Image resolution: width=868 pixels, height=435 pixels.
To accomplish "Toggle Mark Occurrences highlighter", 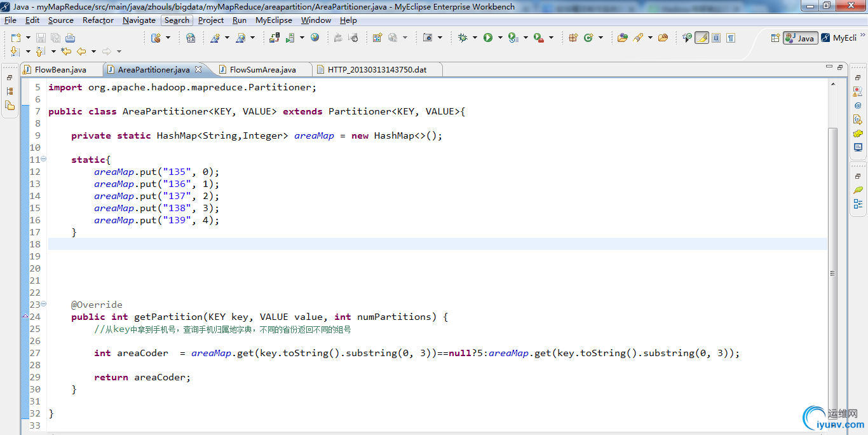I will coord(702,38).
